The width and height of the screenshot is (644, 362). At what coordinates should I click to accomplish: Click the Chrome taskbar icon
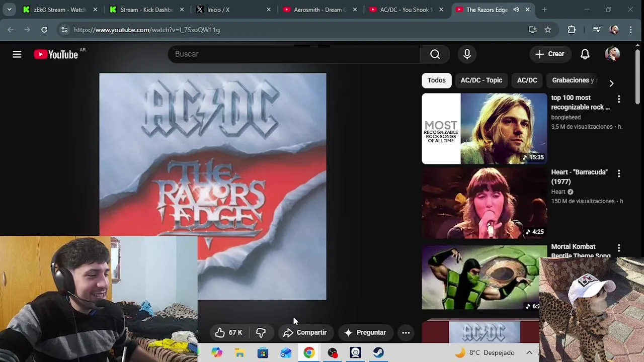click(309, 353)
